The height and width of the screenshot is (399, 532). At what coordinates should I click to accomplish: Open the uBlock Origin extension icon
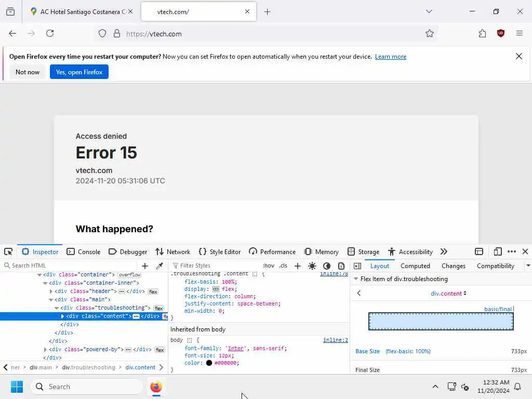[501, 33]
